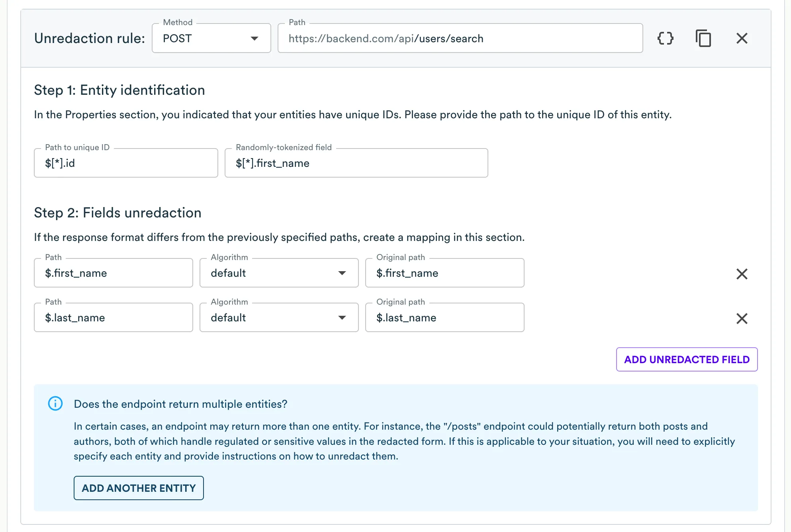The image size is (791, 532).
Task: Duplicate the unredaction rule with copy icon
Action: point(703,38)
